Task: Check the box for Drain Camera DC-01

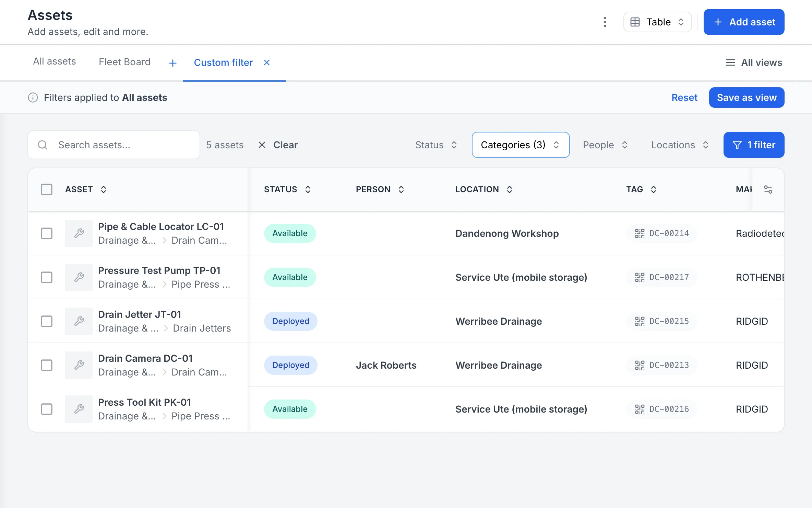Action: [47, 365]
